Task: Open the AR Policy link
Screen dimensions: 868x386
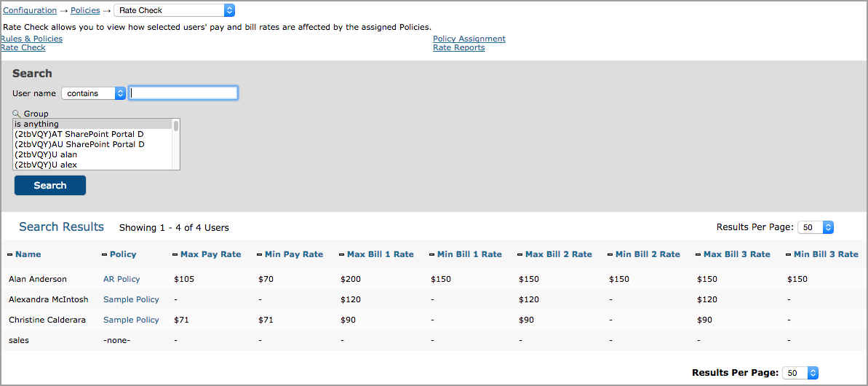Action: (122, 279)
